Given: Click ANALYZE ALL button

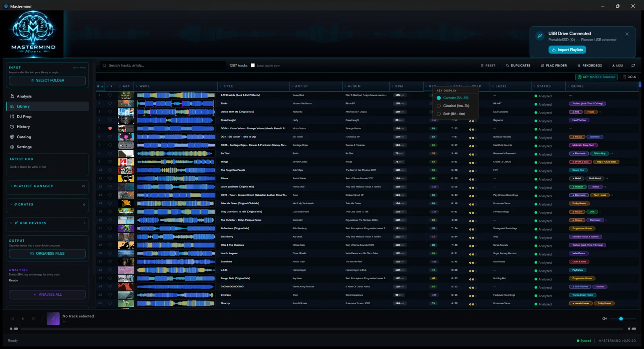Looking at the screenshot, I should point(47,295).
